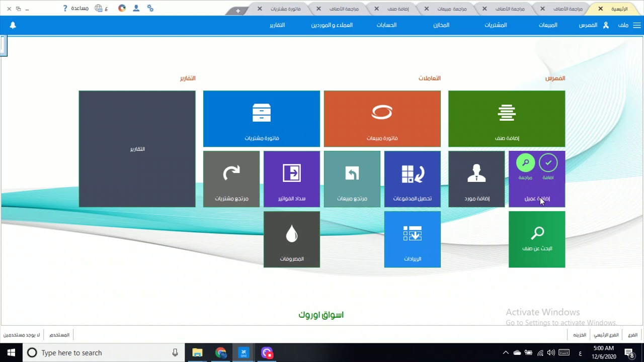Click the المستخدم status bar label
644x362 pixels.
tap(59, 335)
